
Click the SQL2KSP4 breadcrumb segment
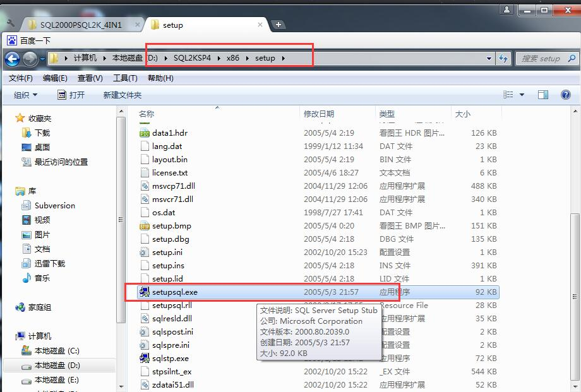pos(192,58)
